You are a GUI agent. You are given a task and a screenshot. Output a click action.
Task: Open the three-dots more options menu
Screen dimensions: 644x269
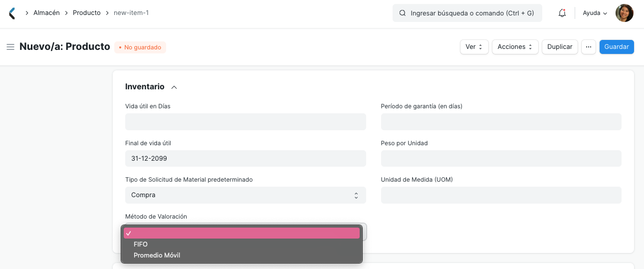point(589,47)
